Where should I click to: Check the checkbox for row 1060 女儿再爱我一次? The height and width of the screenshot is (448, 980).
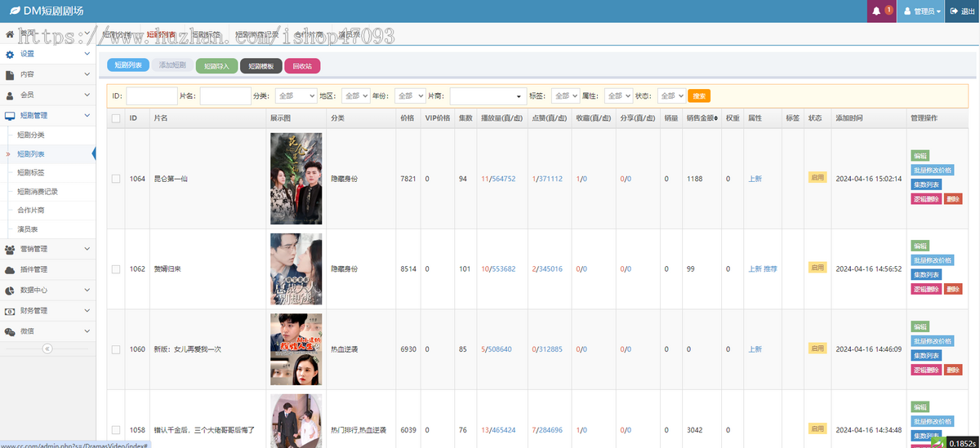tap(116, 349)
